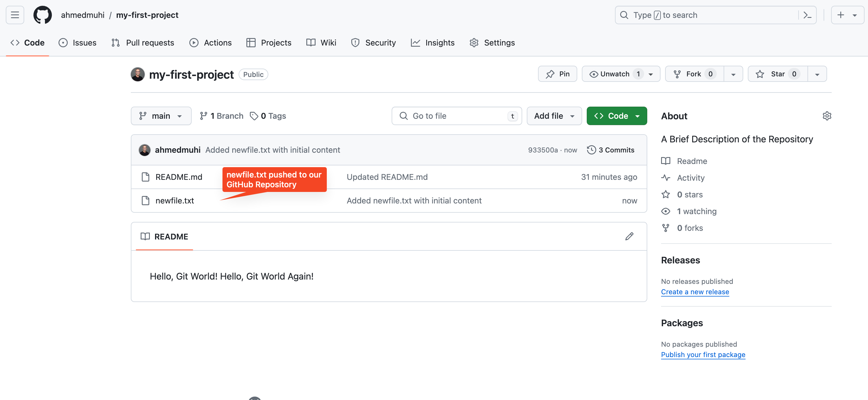Open the hamburger navigation menu

[15, 15]
